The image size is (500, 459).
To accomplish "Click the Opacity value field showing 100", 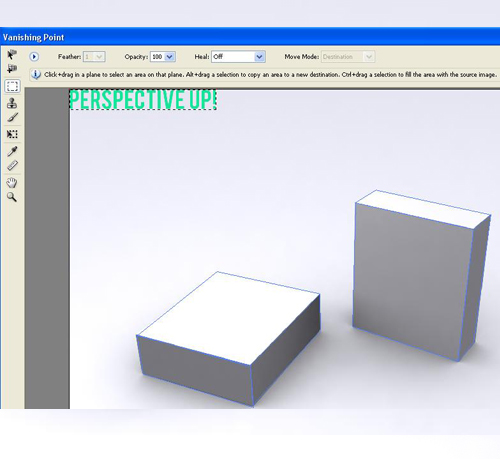I will (x=157, y=57).
